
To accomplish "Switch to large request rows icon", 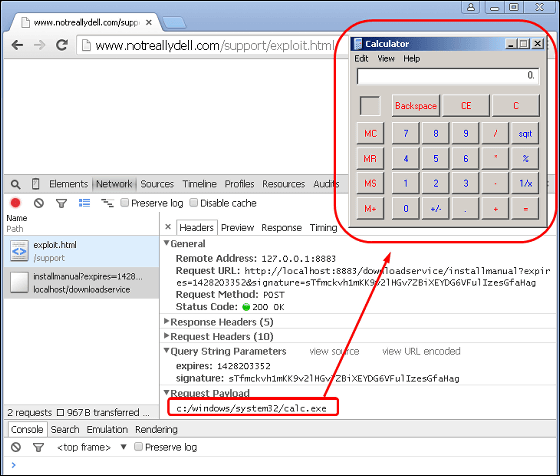I will tap(84, 203).
